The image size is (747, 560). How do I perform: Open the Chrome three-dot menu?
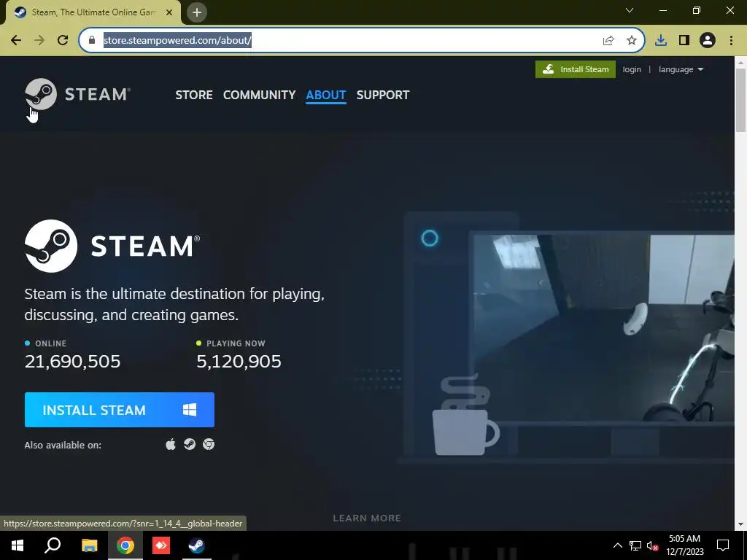(x=731, y=41)
